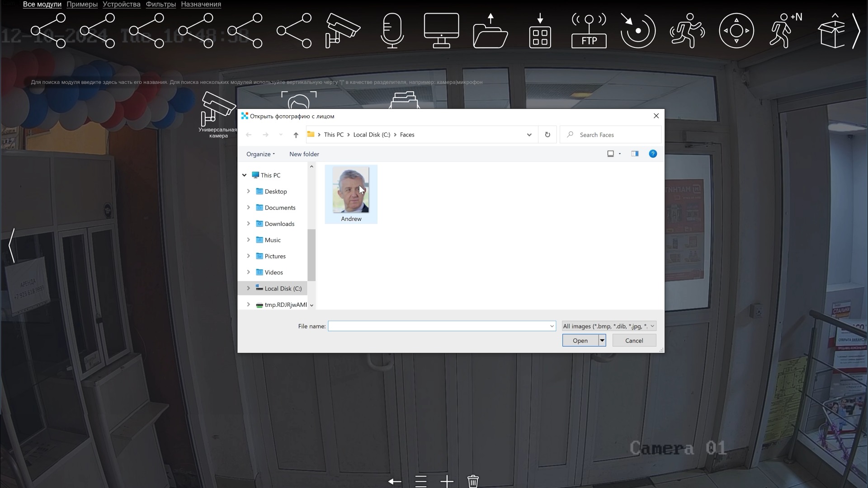The image size is (868, 488).
Task: Click Faces in the breadcrumb path
Action: (x=407, y=135)
